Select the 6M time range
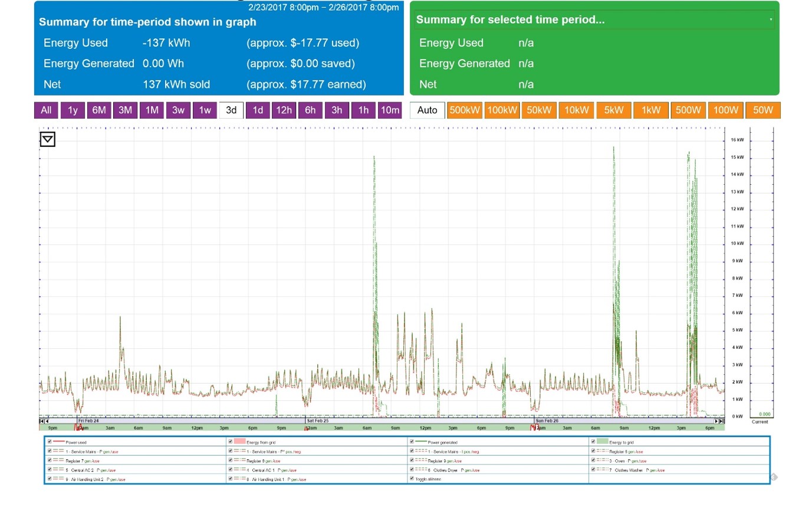 pos(99,110)
